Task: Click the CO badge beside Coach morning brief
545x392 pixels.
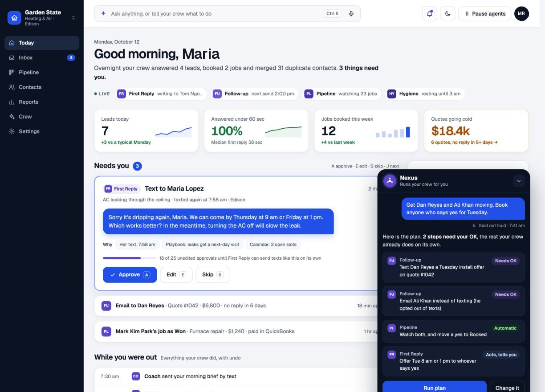Action: 136,376
